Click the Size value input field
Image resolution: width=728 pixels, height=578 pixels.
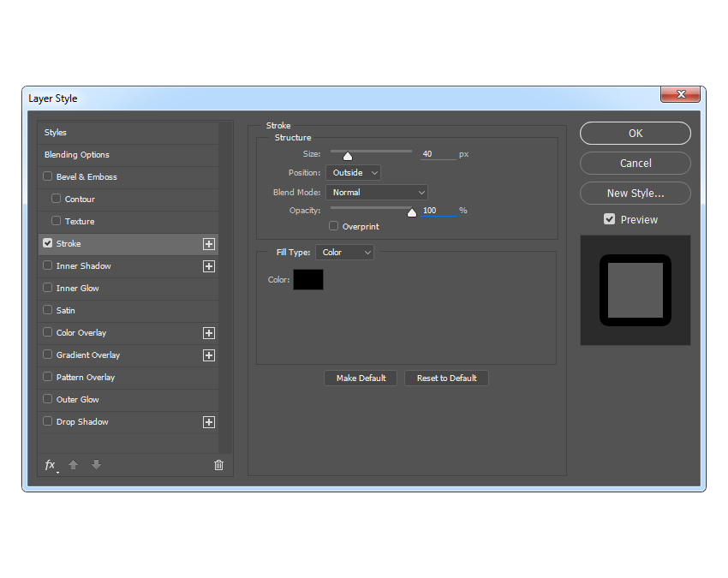[437, 154]
